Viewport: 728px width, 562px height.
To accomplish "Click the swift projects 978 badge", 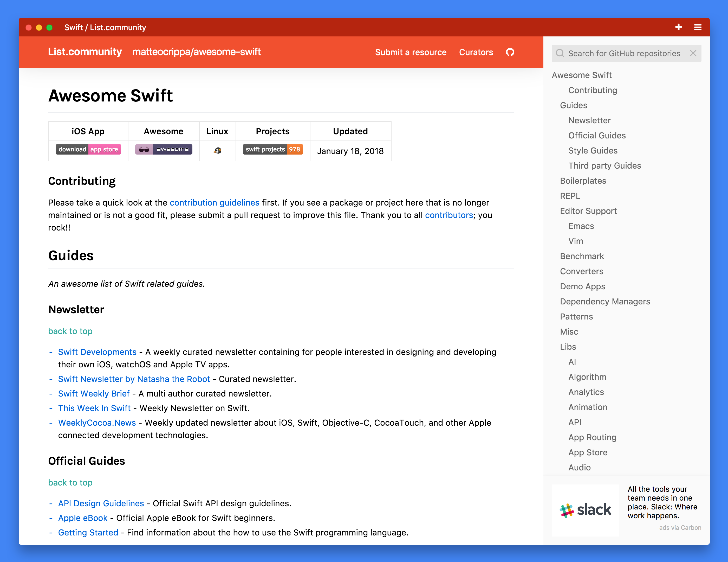I will coord(273,149).
